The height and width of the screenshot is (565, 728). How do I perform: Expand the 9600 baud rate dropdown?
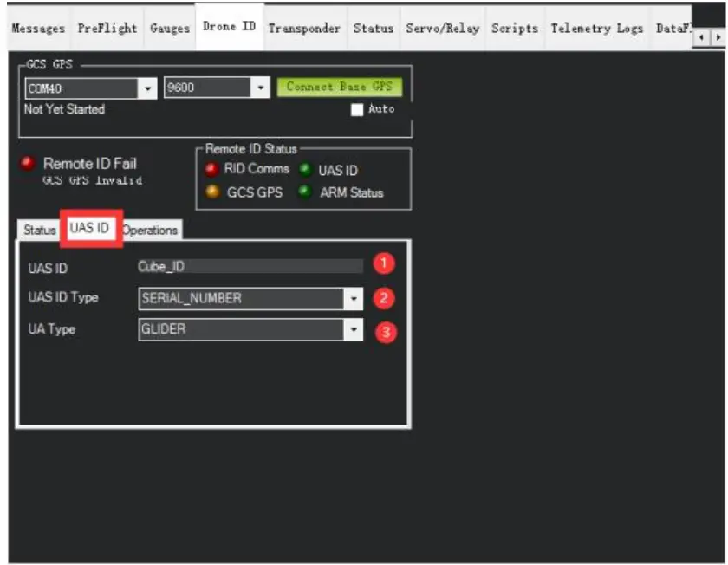point(261,88)
